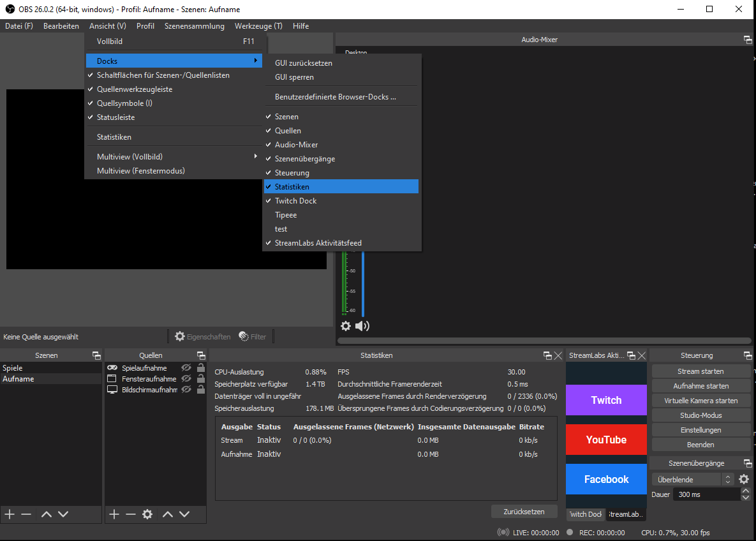Move selected source down with arrow
This screenshot has height=541, width=756.
[184, 514]
